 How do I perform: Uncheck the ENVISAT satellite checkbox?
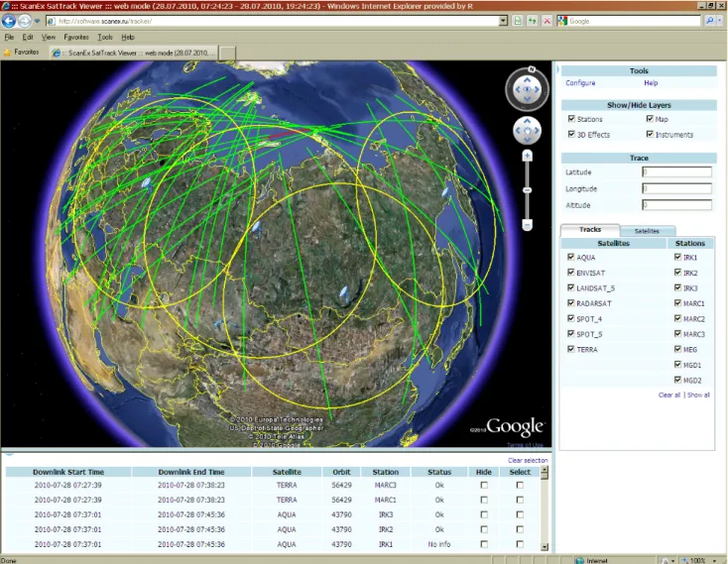click(570, 273)
